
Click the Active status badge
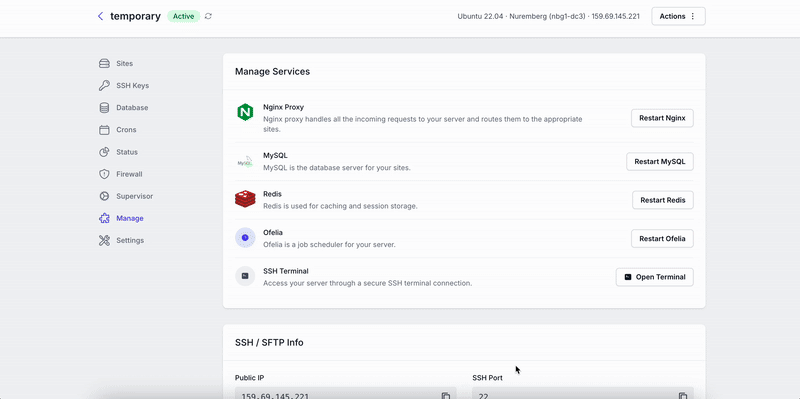(184, 16)
